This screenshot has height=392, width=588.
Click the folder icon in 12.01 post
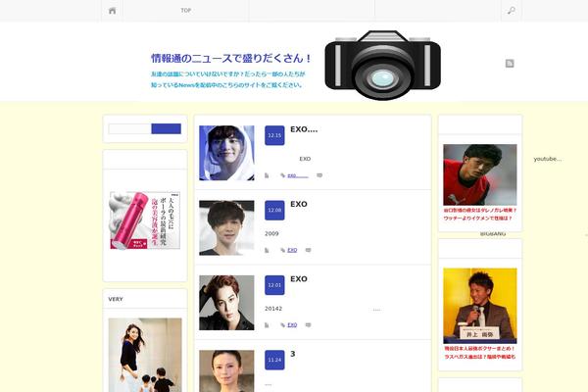tap(267, 325)
